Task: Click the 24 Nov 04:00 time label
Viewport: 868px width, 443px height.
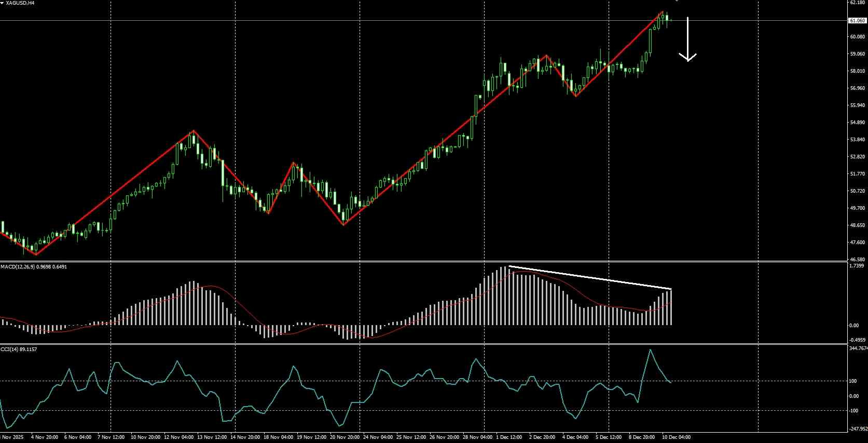Action: click(x=378, y=437)
